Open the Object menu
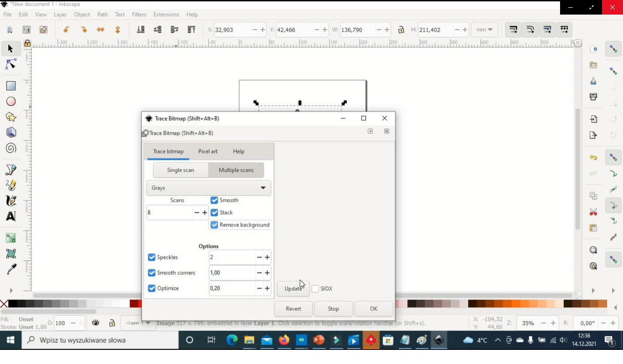The image size is (623, 364). click(x=82, y=15)
